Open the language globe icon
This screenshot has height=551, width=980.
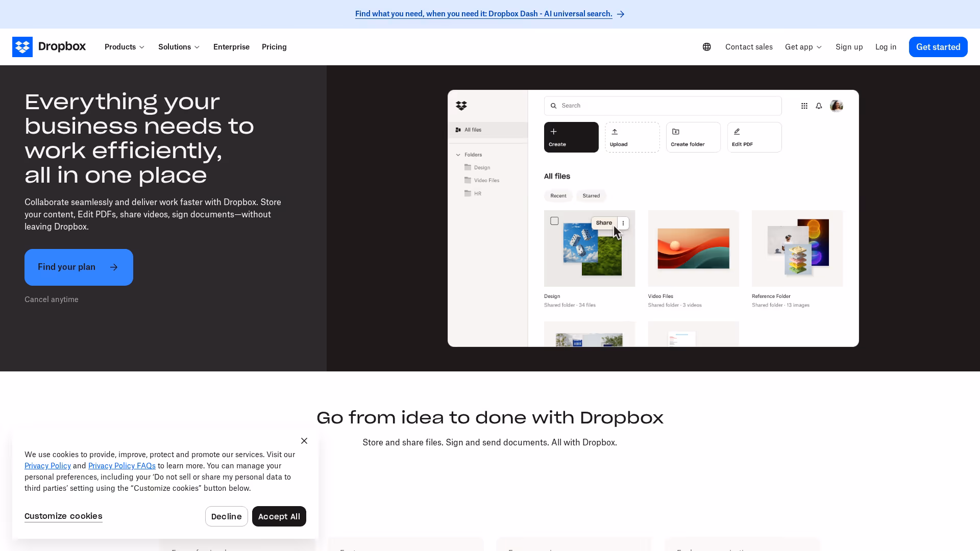(x=706, y=46)
